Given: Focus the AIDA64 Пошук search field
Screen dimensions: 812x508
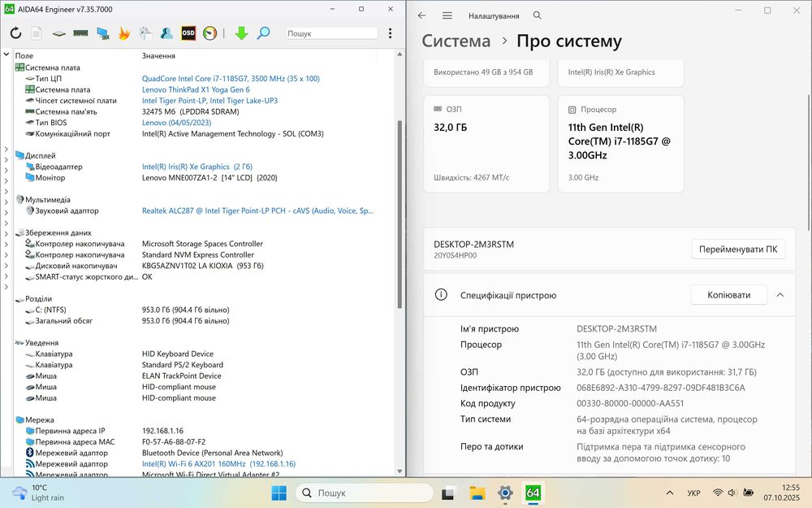Looking at the screenshot, I should tap(332, 33).
